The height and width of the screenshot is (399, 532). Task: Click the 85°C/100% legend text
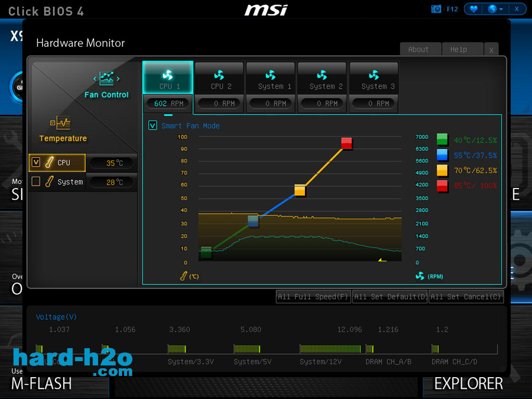point(475,186)
